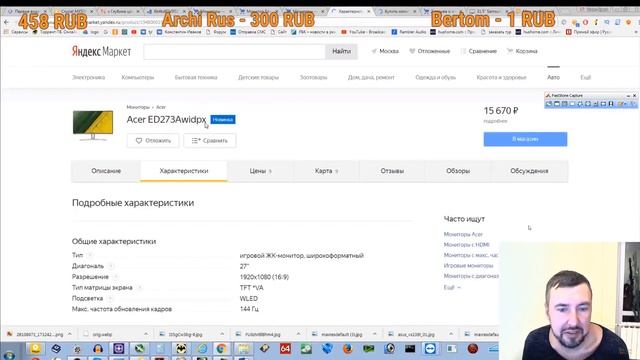The width and height of the screenshot is (640, 360).
Task: Open AIDA64 red 64 taskbar icon
Action: [x=285, y=349]
